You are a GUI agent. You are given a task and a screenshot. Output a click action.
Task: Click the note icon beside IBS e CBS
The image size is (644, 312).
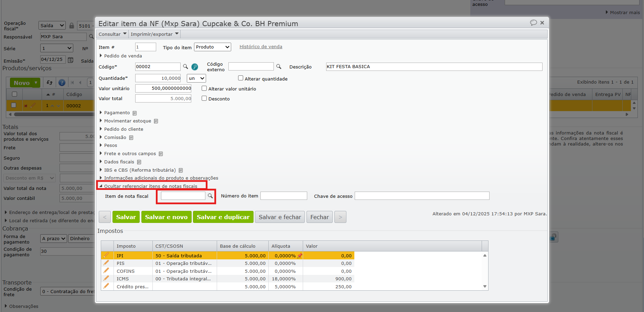tap(181, 170)
